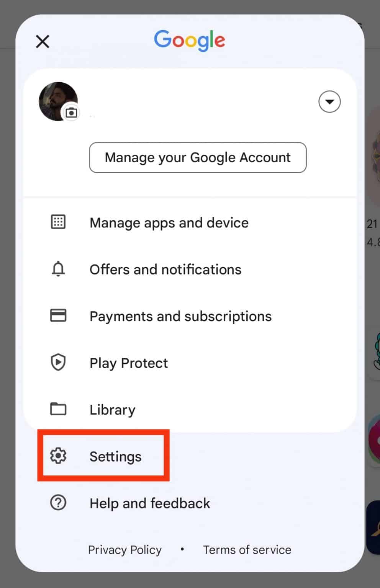The width and height of the screenshot is (380, 588).
Task: Open the highlighted Settings option
Action: (x=115, y=456)
